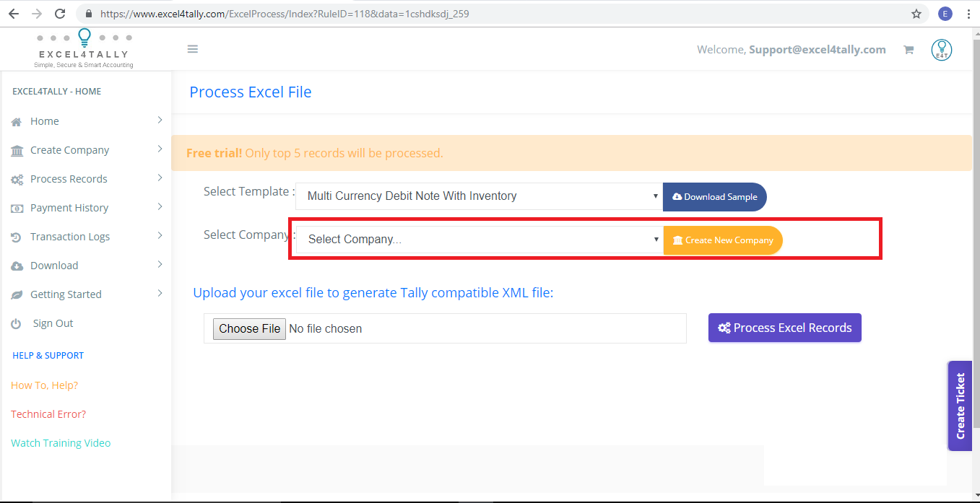Open the Chrome profile avatar
Viewport: 980px width, 503px height.
point(945,14)
